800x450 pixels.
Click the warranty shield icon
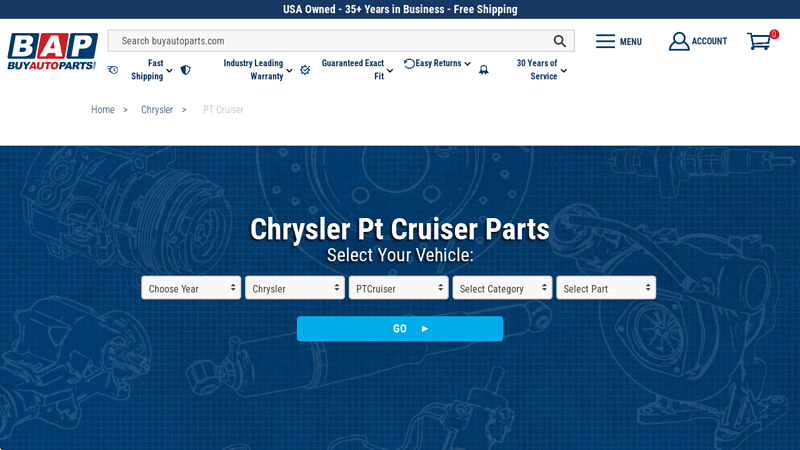coord(186,70)
